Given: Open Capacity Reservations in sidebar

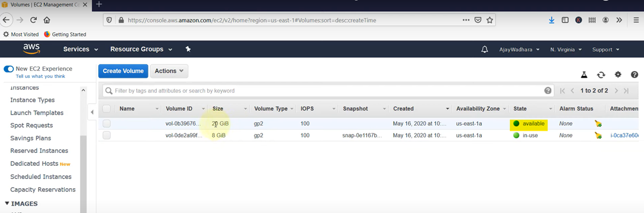Looking at the screenshot, I should click(43, 189).
